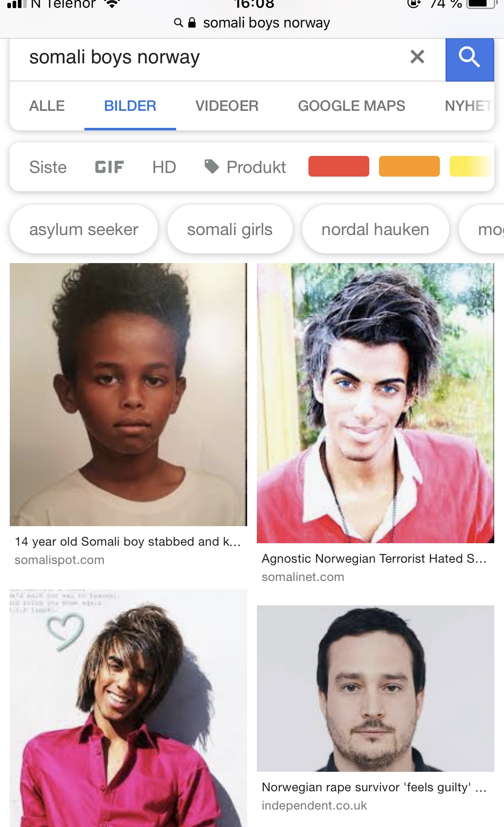Switch to the ALLE tab
Screen dimensions: 504x827
pos(47,106)
